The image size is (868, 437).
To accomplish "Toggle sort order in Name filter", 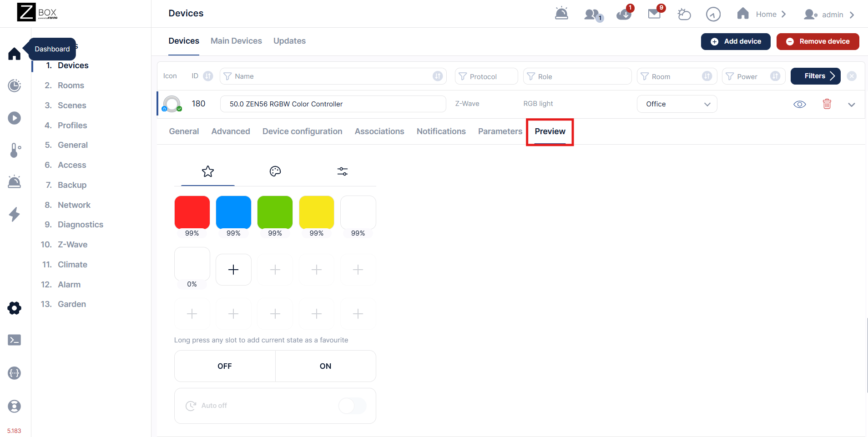I will point(438,76).
